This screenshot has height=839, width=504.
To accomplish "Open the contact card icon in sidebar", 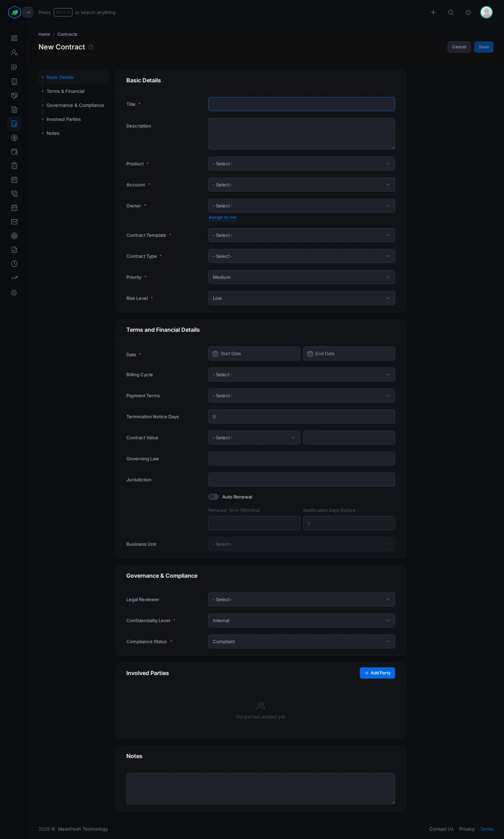I will (x=14, y=67).
